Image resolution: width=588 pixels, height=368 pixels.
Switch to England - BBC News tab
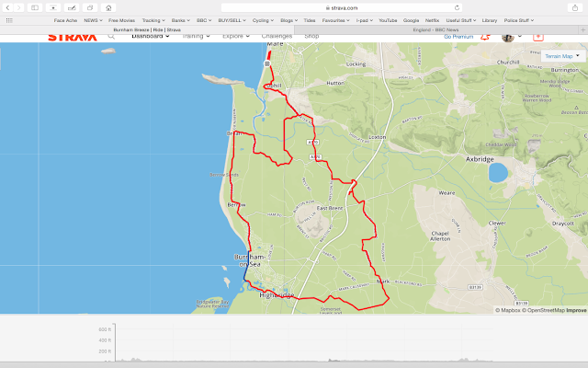coord(435,29)
